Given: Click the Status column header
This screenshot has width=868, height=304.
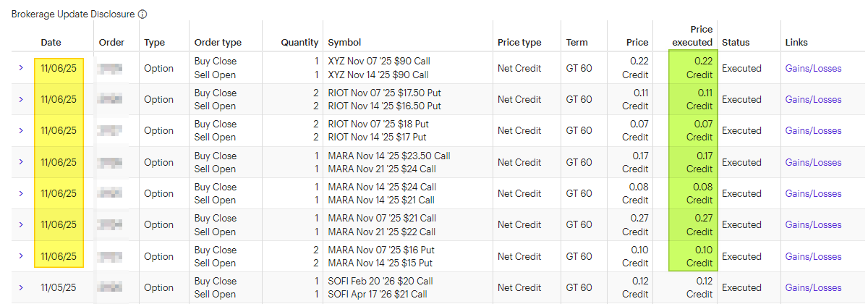Looking at the screenshot, I should pos(736,43).
